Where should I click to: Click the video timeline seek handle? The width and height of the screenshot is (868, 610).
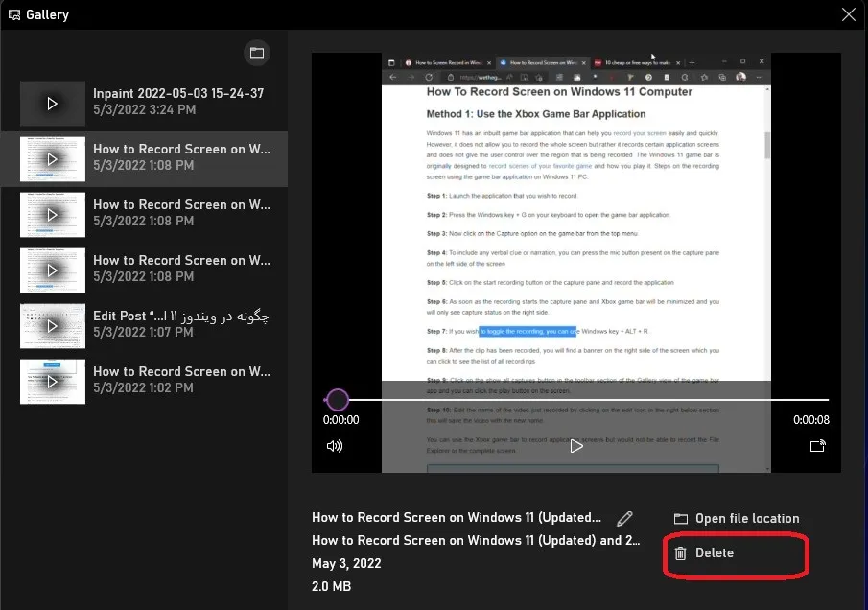pos(338,400)
